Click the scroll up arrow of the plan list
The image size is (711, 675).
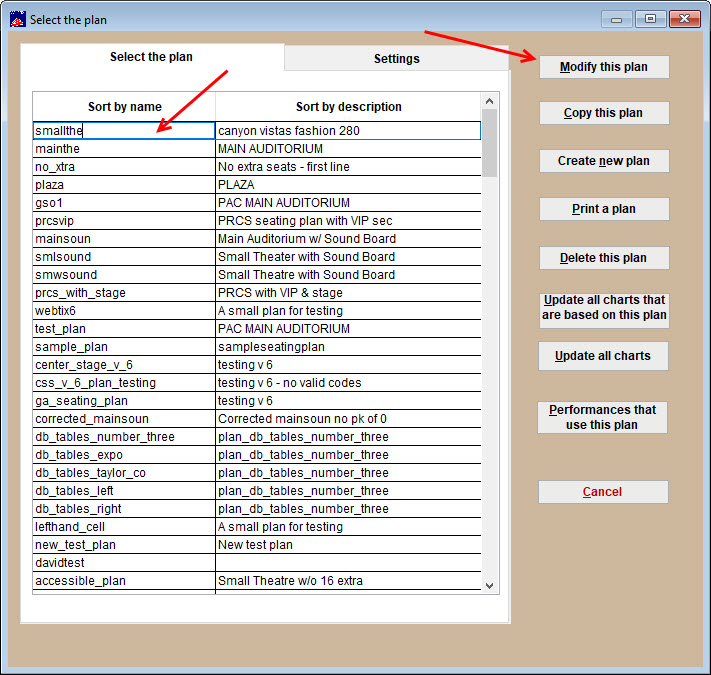(x=489, y=101)
